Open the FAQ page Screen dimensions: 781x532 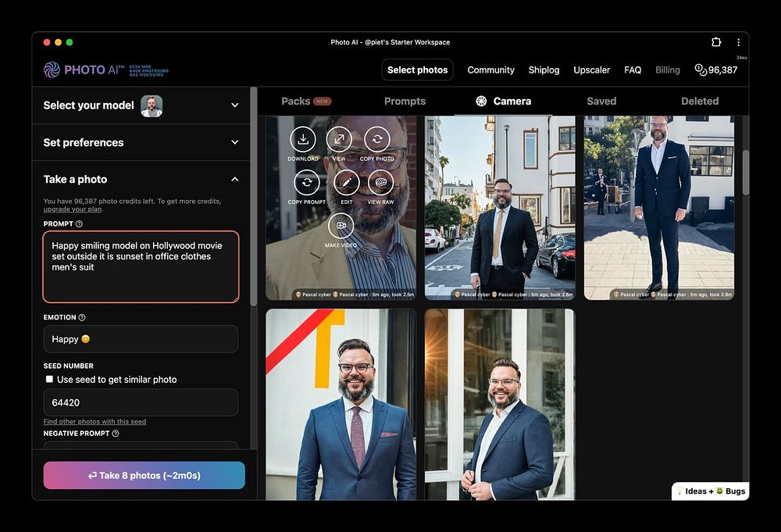633,70
